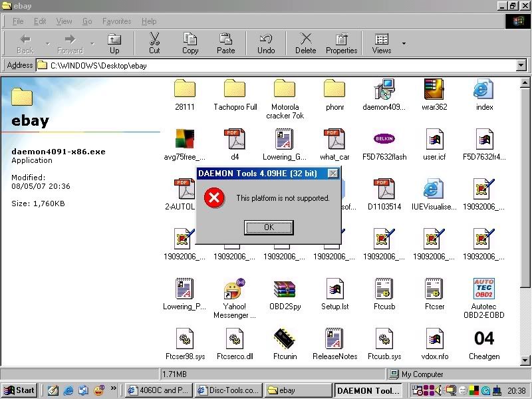This screenshot has height=399, width=532.
Task: Switch to the DAEMON Tool taskbar button
Action: (x=369, y=390)
